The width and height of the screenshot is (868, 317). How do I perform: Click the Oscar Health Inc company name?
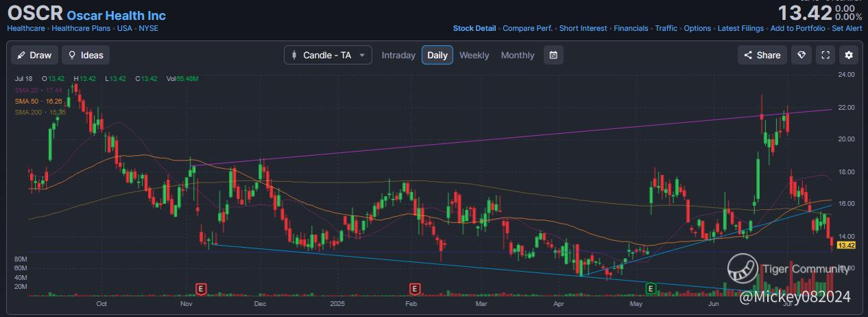117,14
